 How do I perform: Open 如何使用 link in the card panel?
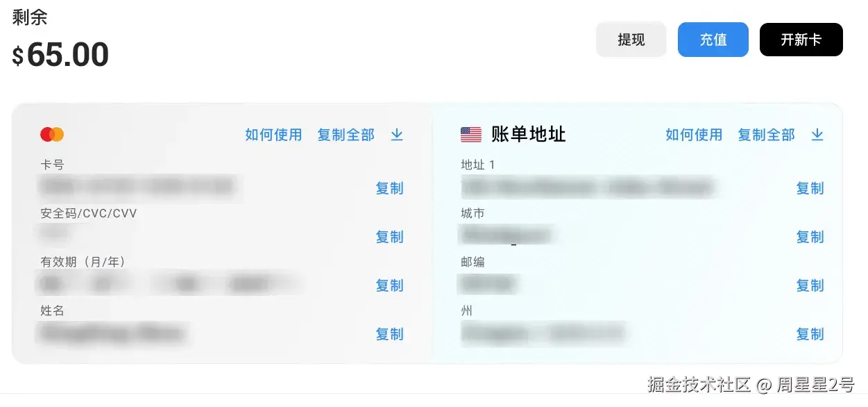point(273,135)
